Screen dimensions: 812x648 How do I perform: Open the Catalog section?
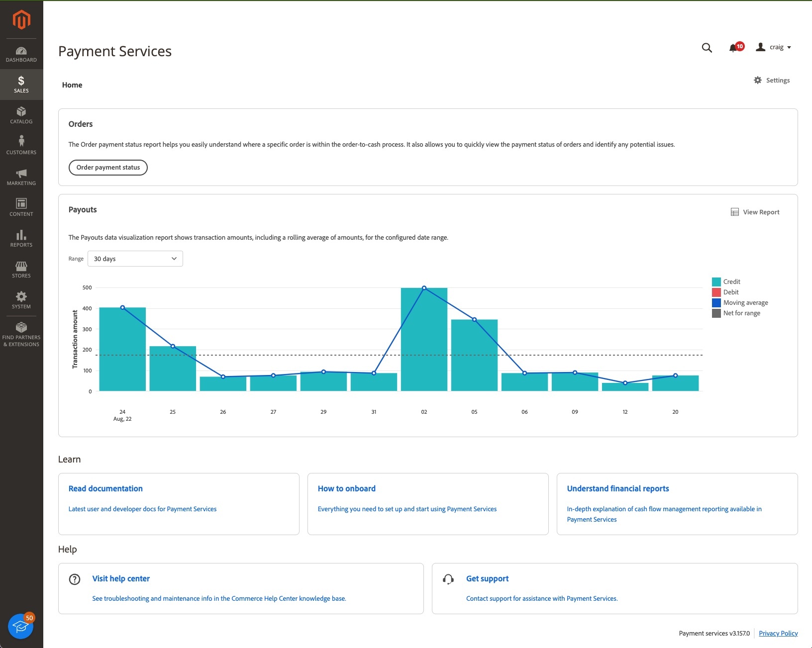pos(21,115)
